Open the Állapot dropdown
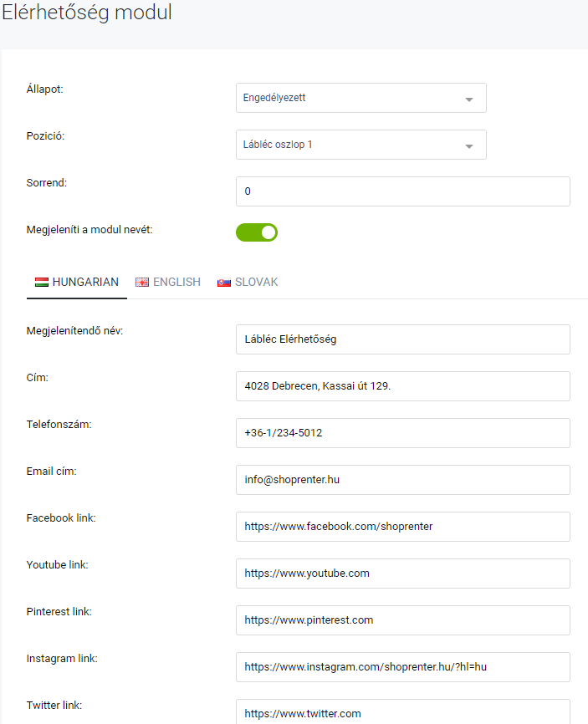The height and width of the screenshot is (724, 588). pyautogui.click(x=360, y=98)
